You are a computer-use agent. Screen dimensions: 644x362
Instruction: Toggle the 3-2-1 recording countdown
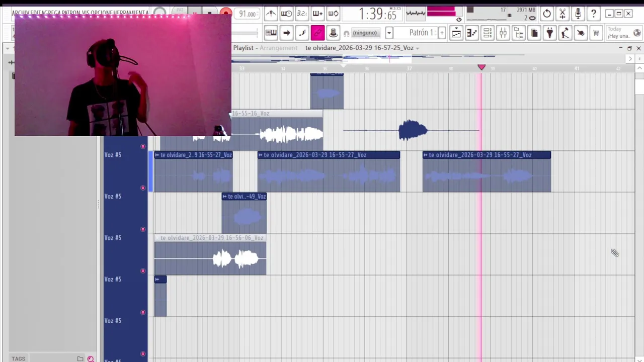point(302,14)
